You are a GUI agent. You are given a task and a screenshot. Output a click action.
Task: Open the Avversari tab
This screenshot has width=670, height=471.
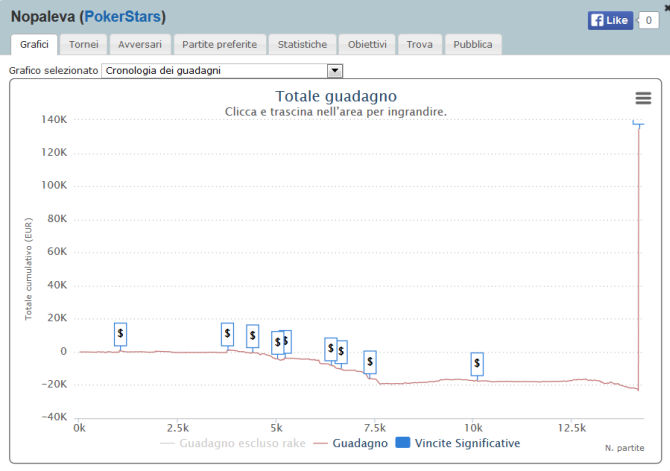pyautogui.click(x=140, y=44)
